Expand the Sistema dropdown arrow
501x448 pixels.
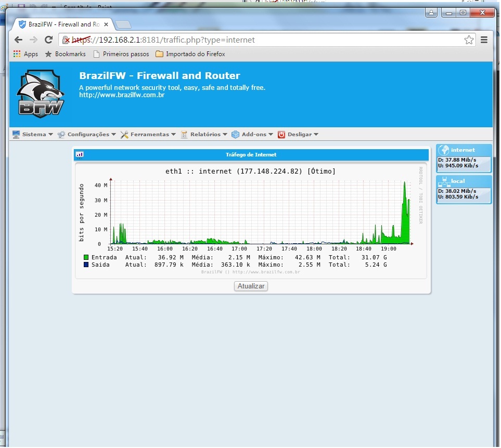pos(50,134)
